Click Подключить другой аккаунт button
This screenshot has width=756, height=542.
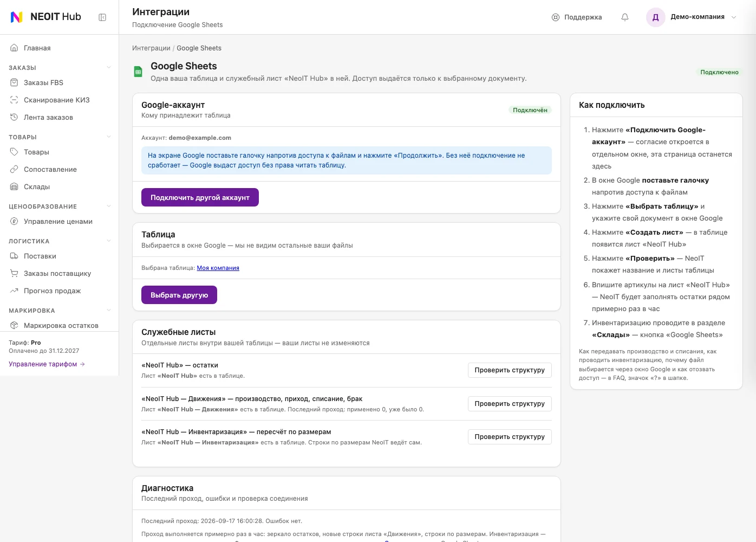point(200,197)
